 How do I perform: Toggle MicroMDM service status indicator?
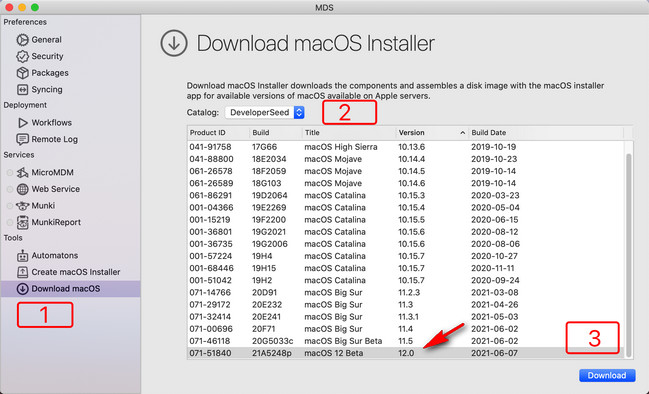(x=10, y=173)
